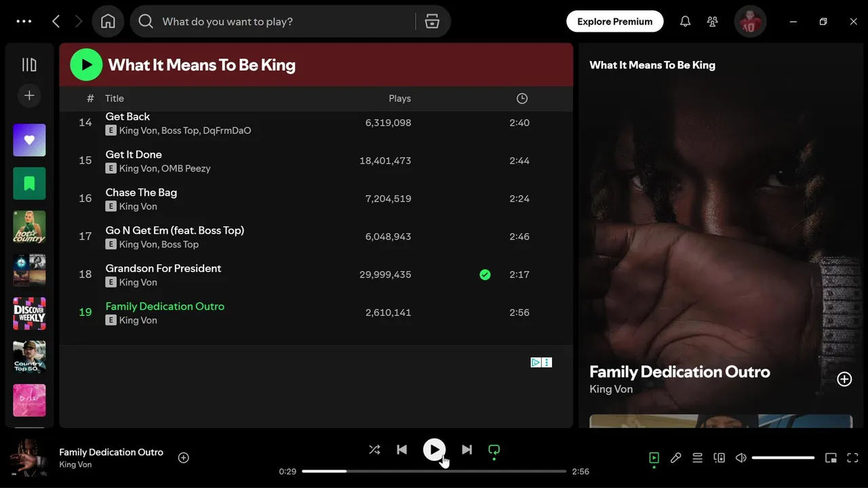Screen dimensions: 868x488
Task: Open Country Top 50 playlist thumbnail
Action: click(29, 357)
